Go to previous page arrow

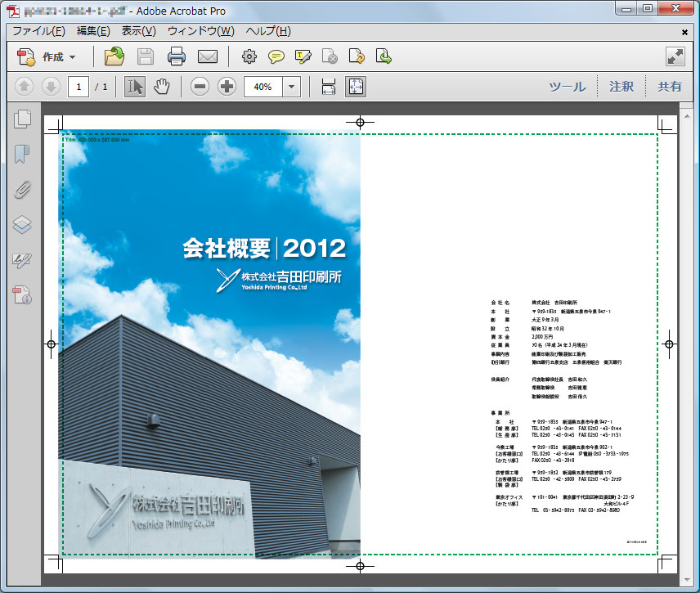tap(24, 86)
